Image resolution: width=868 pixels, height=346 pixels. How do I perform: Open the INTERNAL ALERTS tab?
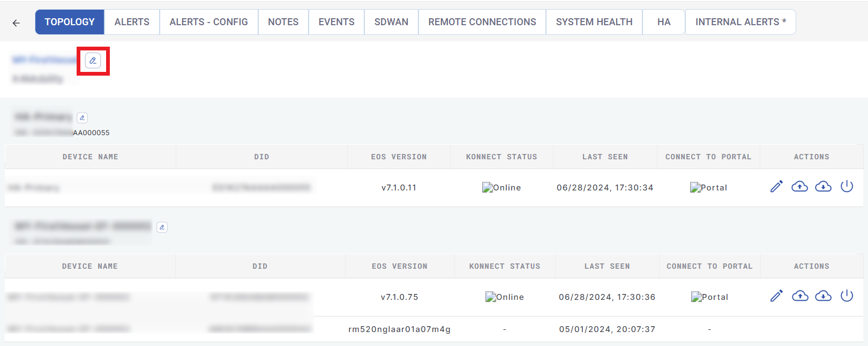click(740, 22)
